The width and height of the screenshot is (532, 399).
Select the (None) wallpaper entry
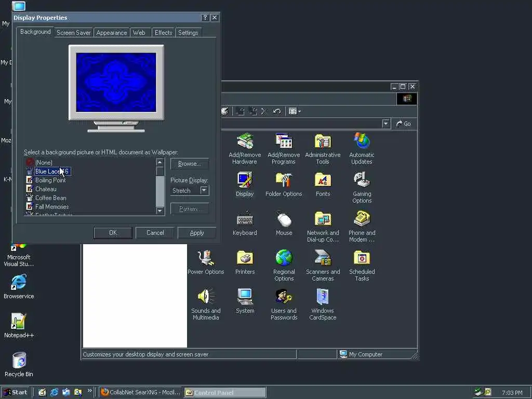point(44,163)
